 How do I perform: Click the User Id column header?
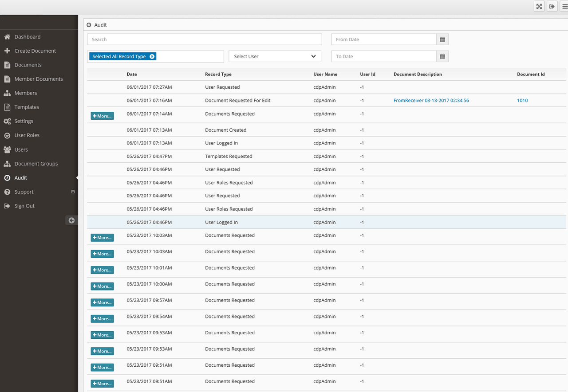(367, 74)
